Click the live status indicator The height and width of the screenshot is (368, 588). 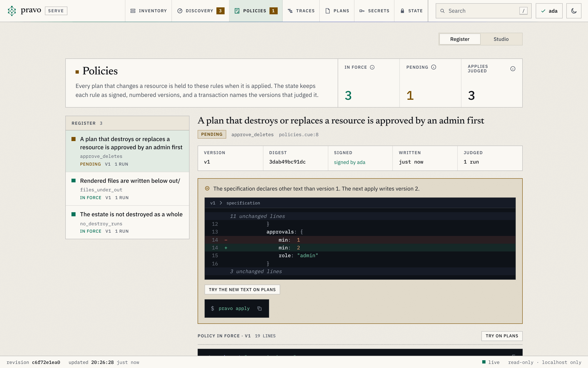coord(491,362)
